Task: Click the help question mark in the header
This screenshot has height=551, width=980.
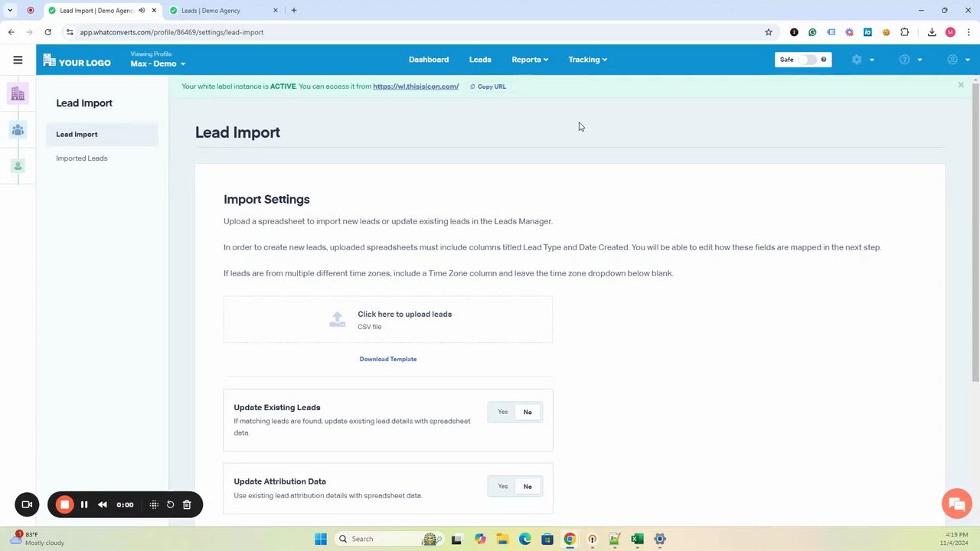Action: [x=904, y=60]
